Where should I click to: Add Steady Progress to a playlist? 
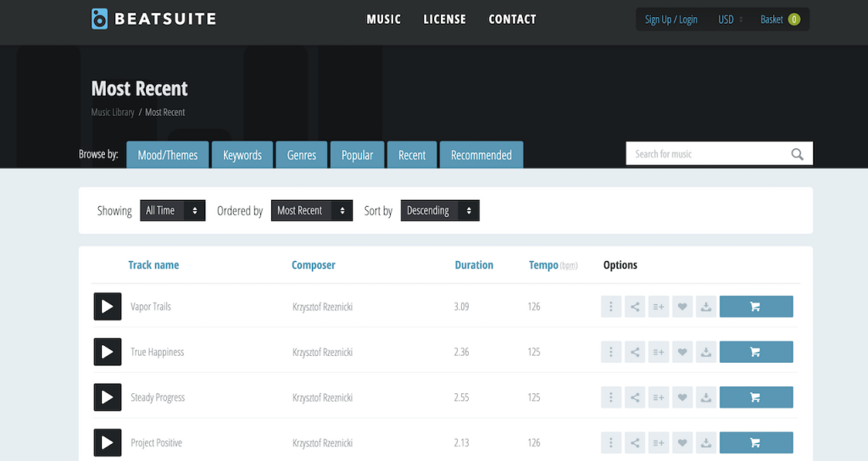point(659,397)
